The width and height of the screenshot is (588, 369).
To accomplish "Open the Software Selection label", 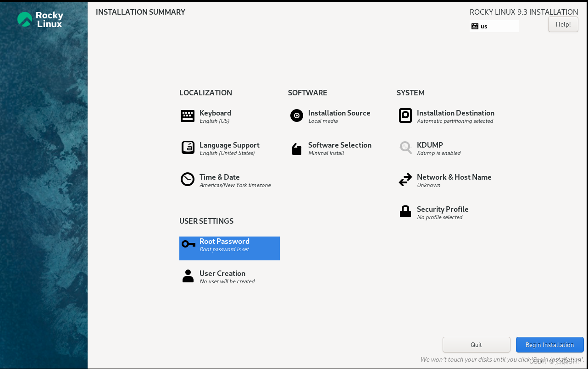I will pyautogui.click(x=340, y=145).
